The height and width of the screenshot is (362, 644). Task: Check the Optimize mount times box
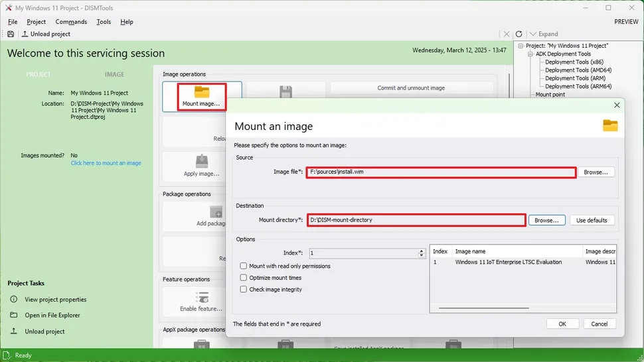244,278
